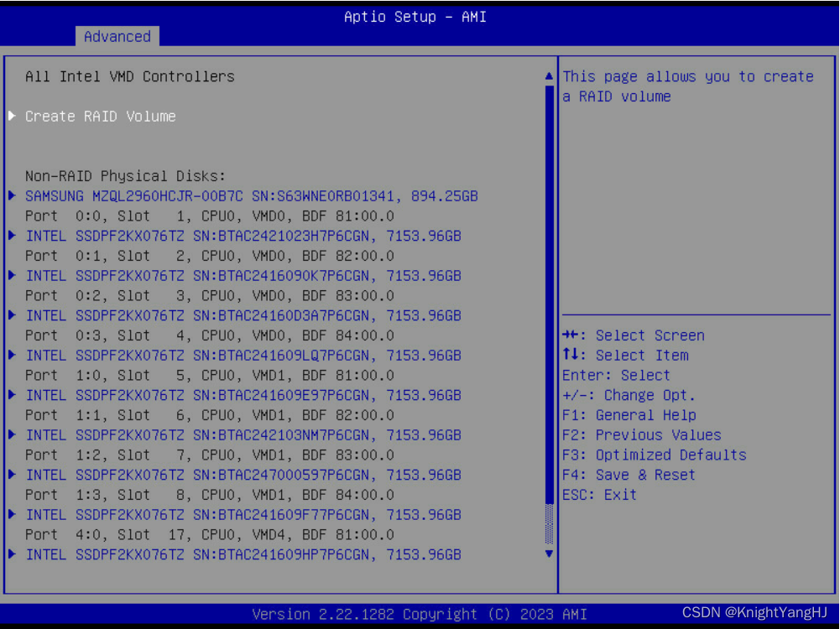Click arrow beside disk SN:BTAC241609E97P6CGN

point(12,394)
